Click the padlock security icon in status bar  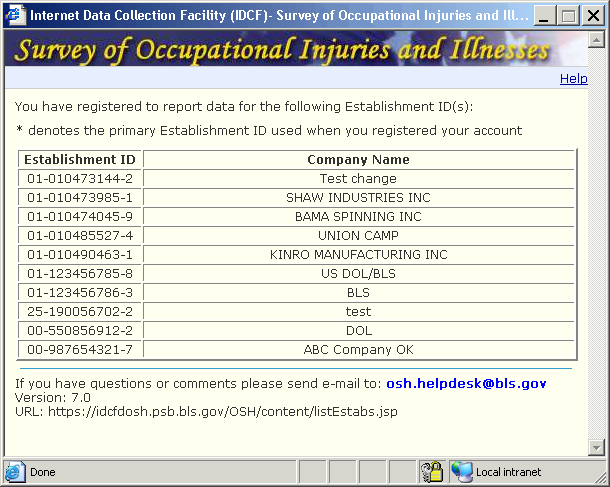point(431,472)
